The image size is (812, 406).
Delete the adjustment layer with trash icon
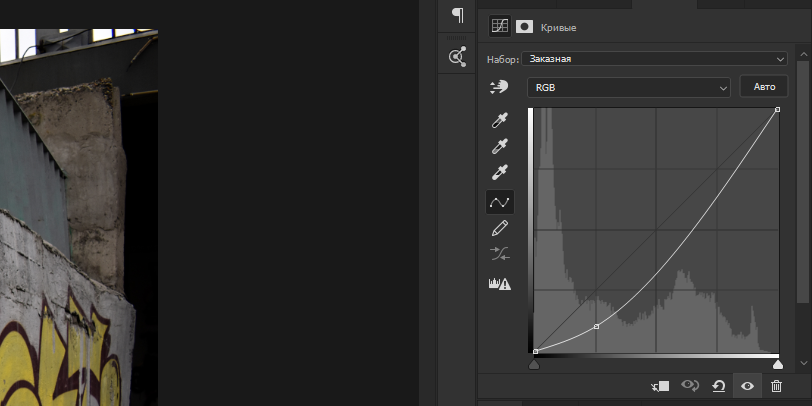pyautogui.click(x=776, y=386)
